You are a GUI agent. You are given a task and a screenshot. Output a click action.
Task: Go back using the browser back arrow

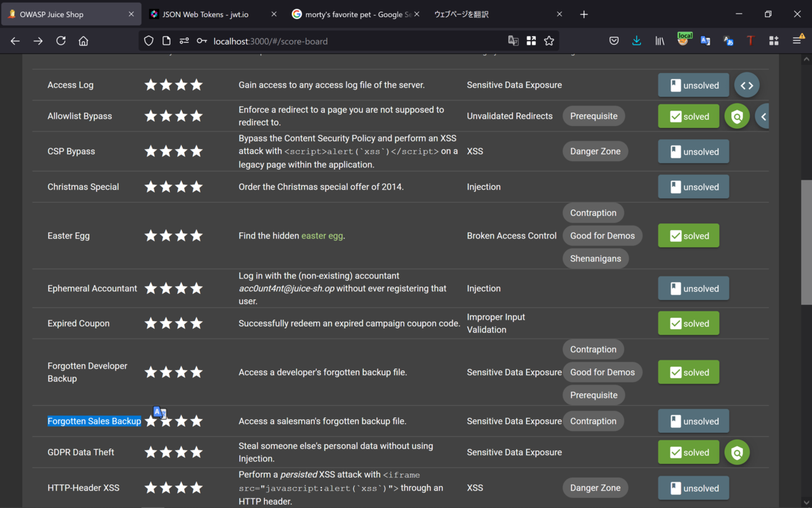tap(16, 41)
